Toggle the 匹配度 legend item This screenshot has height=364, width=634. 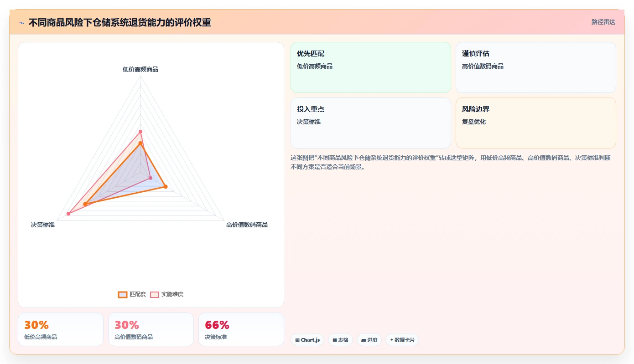pyautogui.click(x=132, y=294)
